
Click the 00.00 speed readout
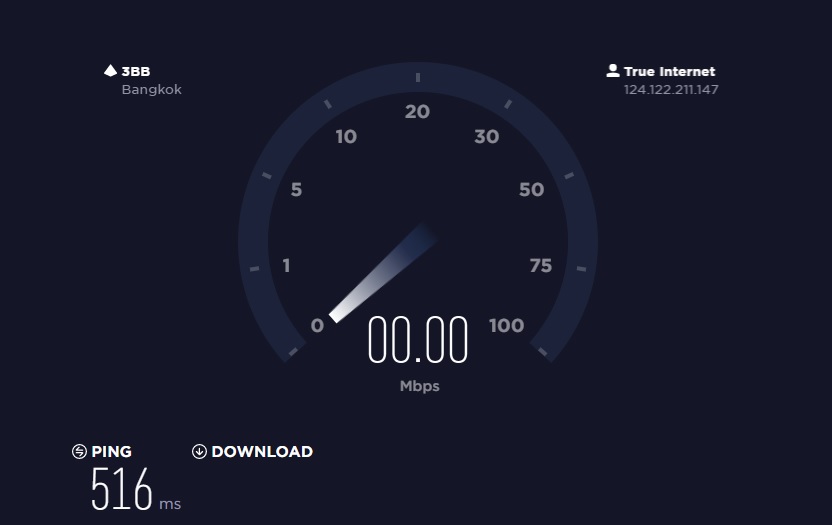click(418, 340)
